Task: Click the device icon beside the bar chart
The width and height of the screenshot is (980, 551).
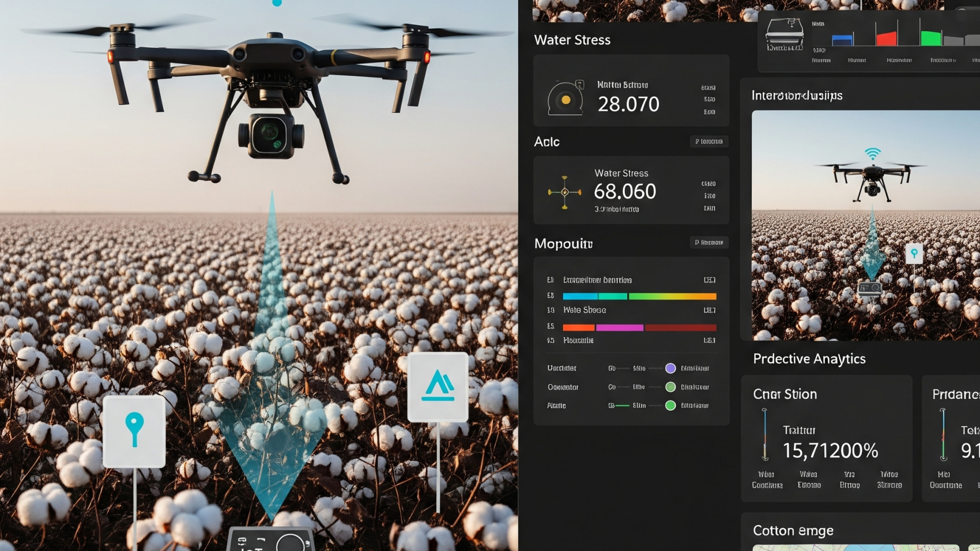Action: (x=784, y=35)
